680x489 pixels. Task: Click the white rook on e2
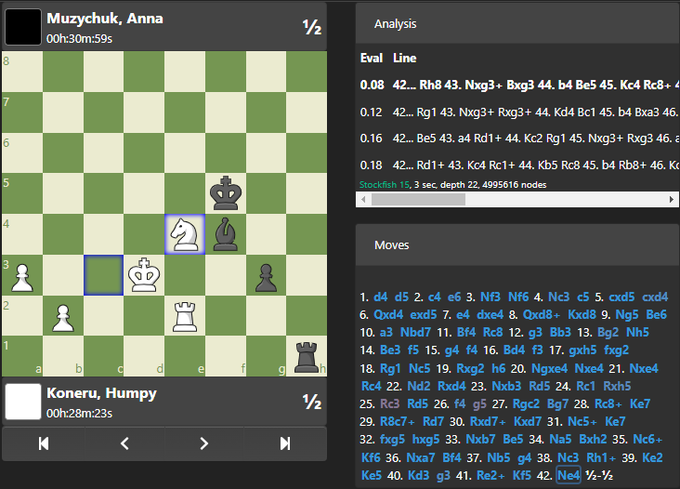(184, 316)
